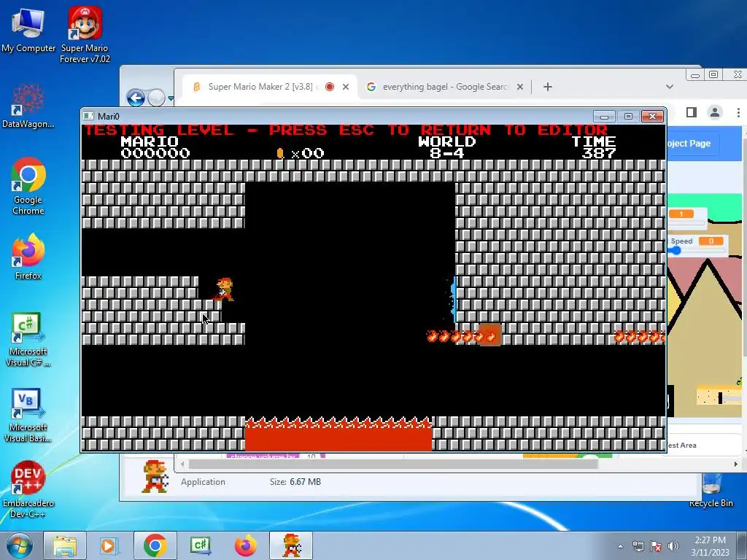The image size is (747, 560).
Task: Open Windows Media Player from the taskbar
Action: click(109, 545)
